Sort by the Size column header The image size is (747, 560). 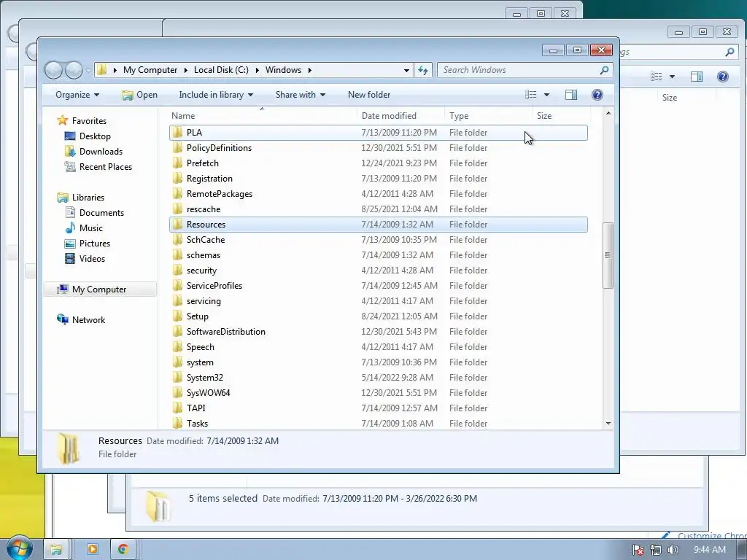[x=561, y=116]
